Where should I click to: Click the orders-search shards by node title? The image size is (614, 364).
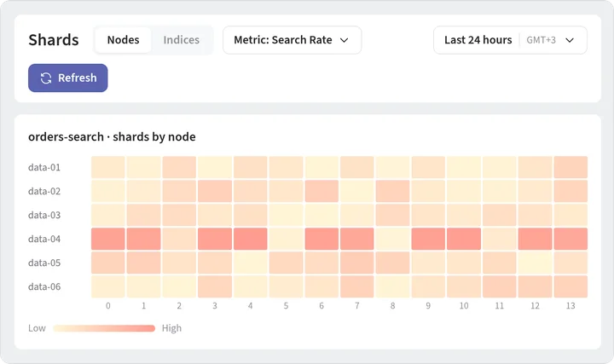pyautogui.click(x=112, y=137)
